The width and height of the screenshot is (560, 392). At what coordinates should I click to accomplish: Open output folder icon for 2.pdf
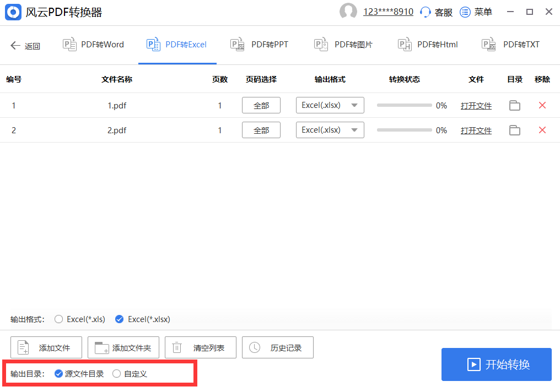coord(515,130)
